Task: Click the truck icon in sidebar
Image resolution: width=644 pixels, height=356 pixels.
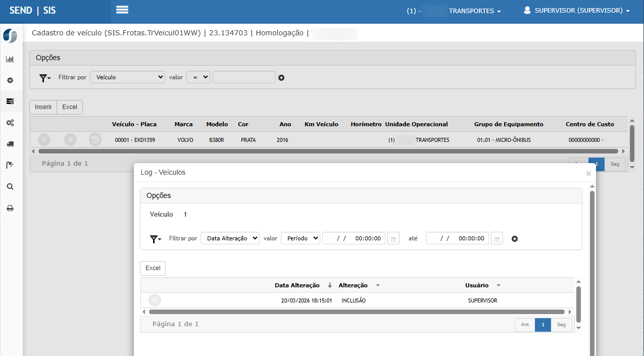Action: (10, 144)
